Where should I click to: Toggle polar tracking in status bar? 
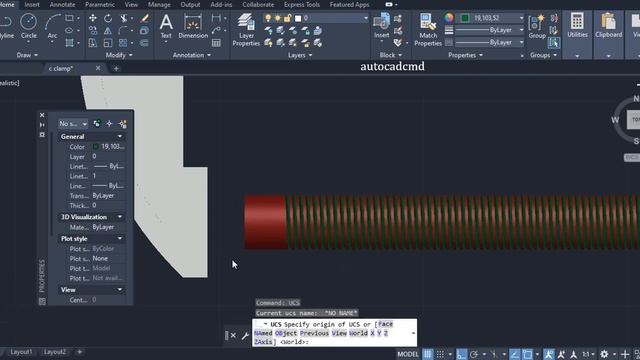click(474, 354)
